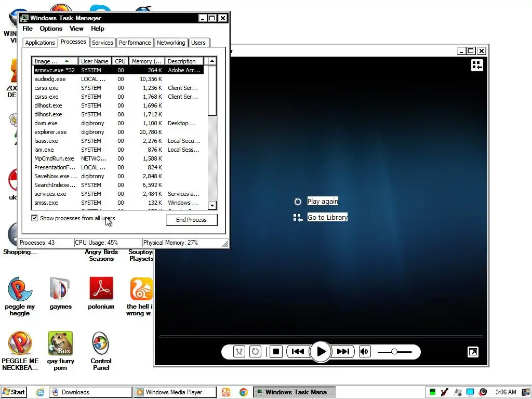The height and width of the screenshot is (399, 532).
Task: Select the explorer.exe process row
Action: click(118, 132)
